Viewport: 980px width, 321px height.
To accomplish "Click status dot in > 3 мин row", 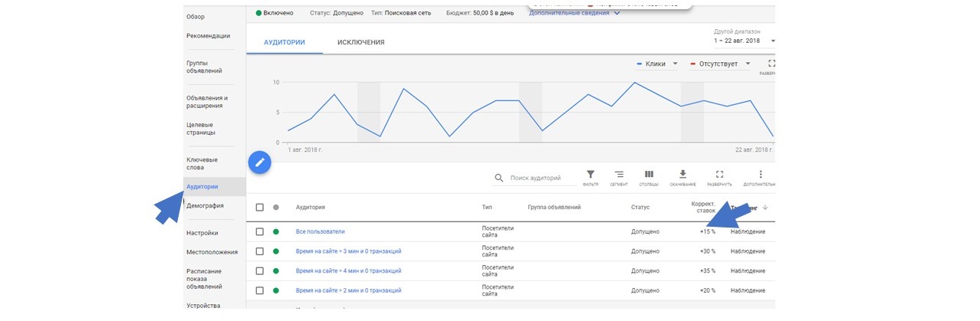I will point(276,251).
